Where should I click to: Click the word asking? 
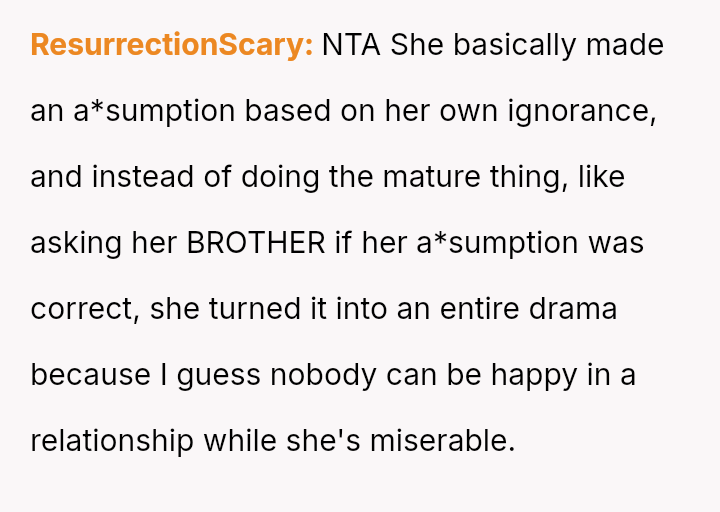[x=75, y=243]
